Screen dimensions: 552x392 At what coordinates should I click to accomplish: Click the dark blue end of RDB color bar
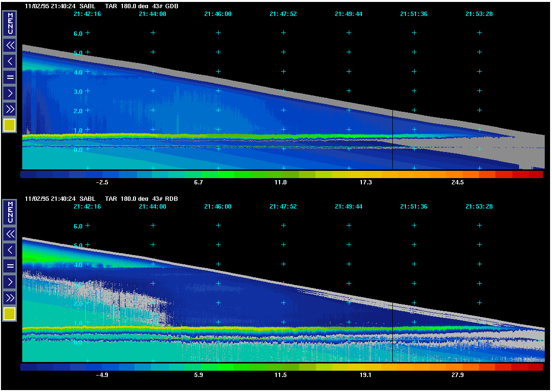[28, 367]
